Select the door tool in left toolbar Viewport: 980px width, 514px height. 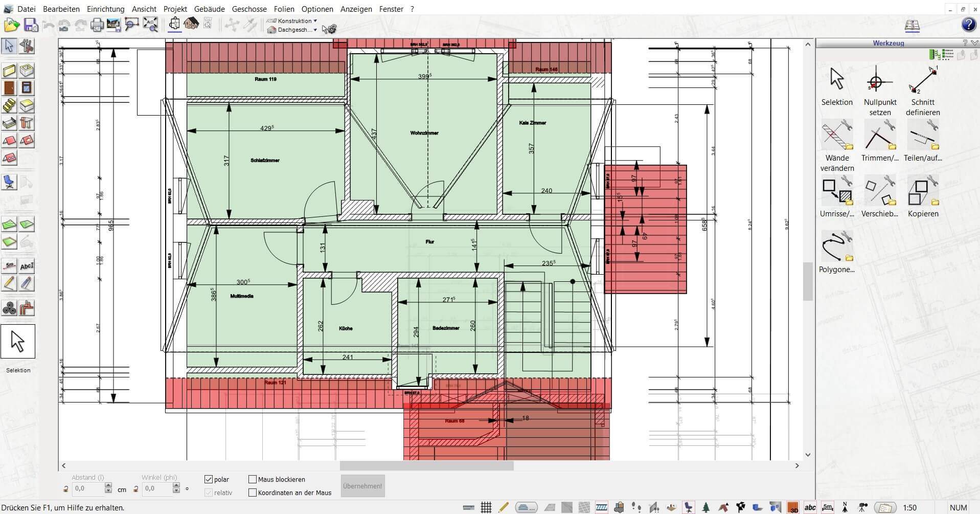[x=10, y=88]
